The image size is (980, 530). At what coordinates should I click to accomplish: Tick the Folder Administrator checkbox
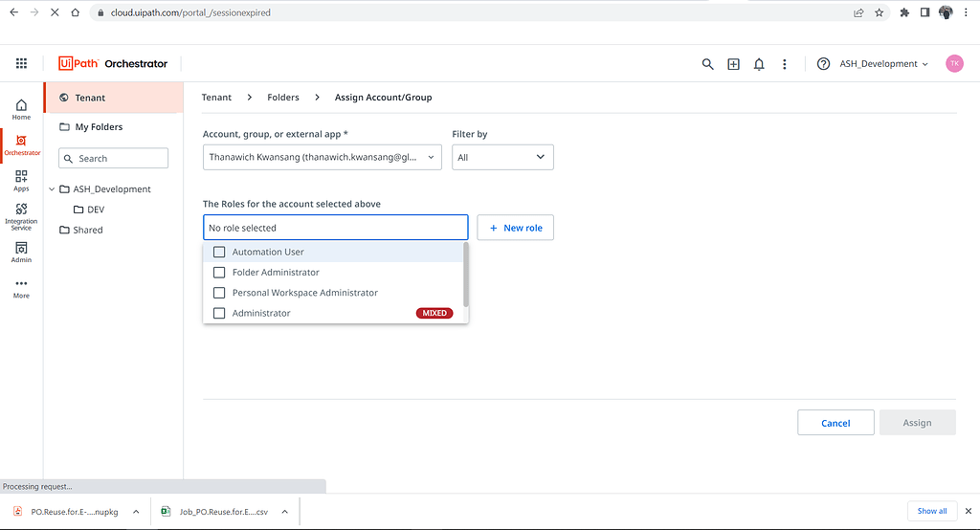click(x=219, y=273)
